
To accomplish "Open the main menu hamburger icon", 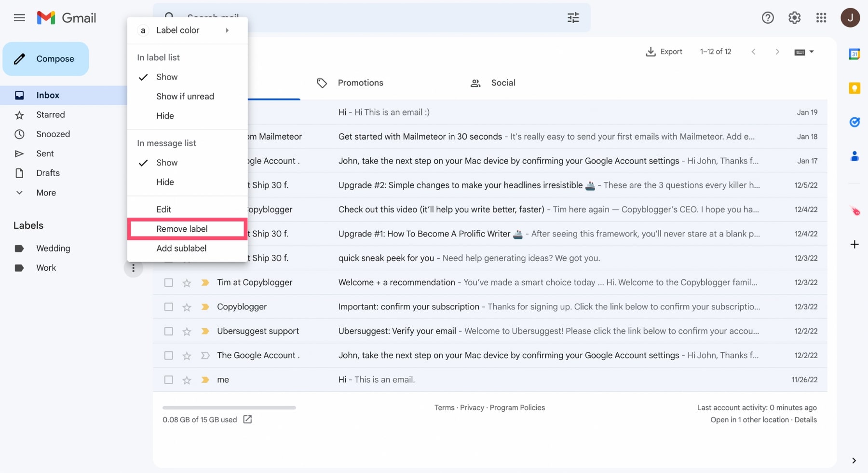I will (19, 18).
